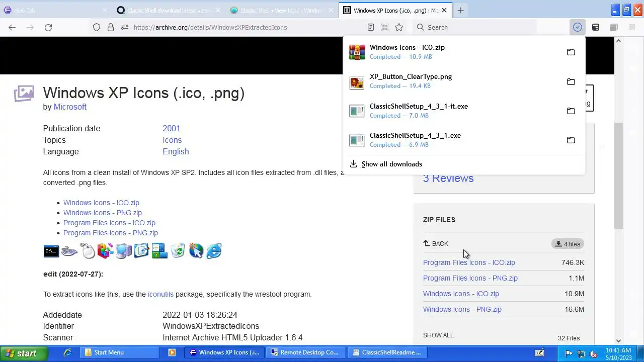Click the WinRAR icon of Windows Icons - ICO.zip
The height and width of the screenshot is (362, 644).
click(357, 52)
